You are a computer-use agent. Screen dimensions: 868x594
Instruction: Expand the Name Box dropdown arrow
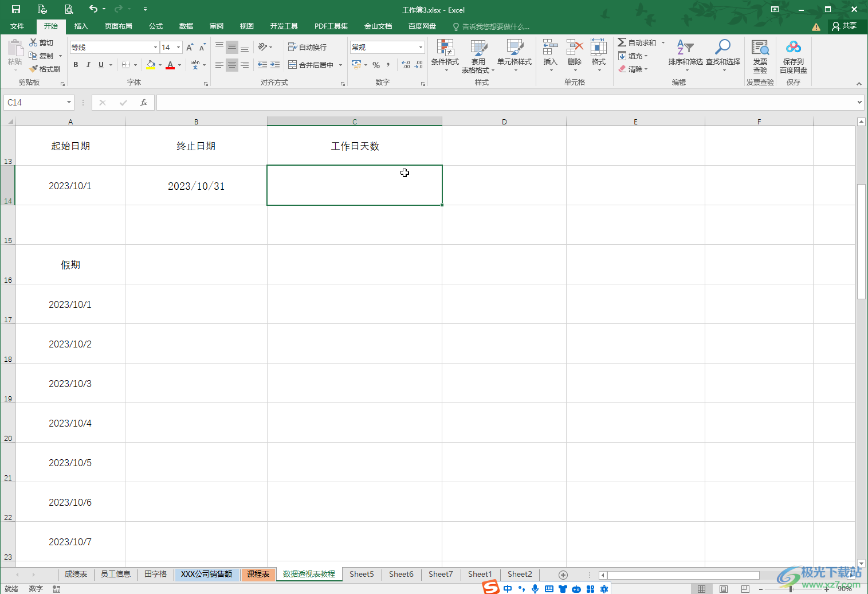[69, 103]
